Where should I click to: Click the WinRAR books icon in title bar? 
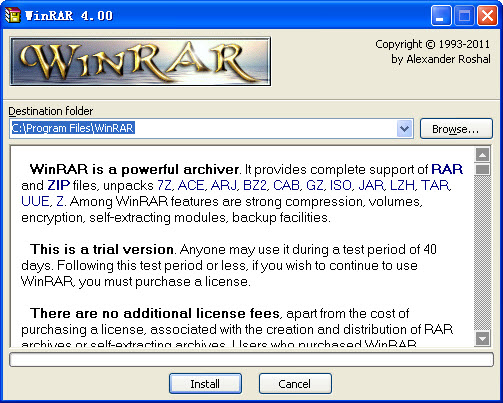(x=13, y=15)
